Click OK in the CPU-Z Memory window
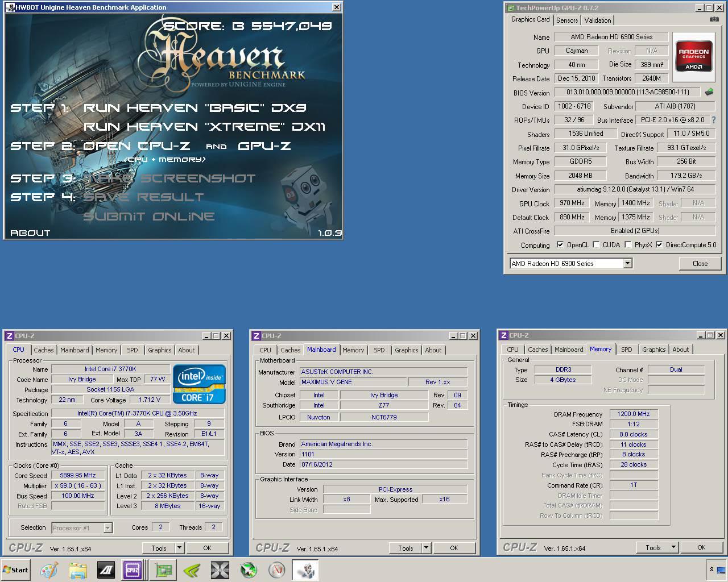728x582 pixels. tap(701, 547)
